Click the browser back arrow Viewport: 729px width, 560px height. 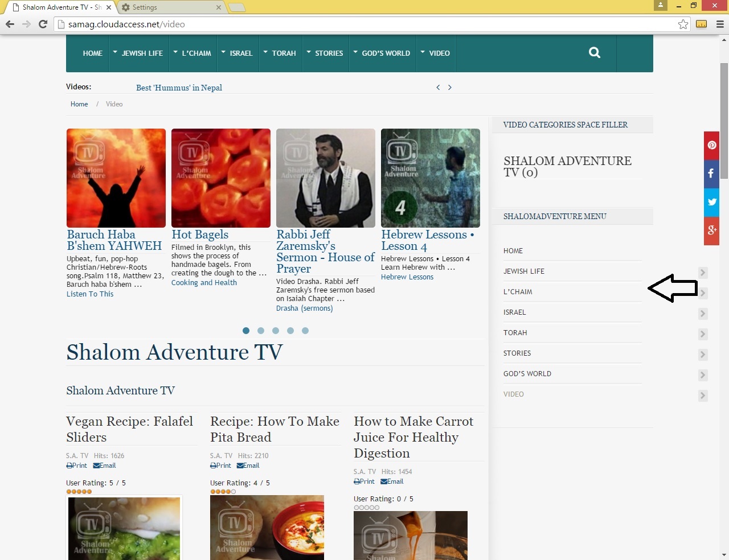click(x=10, y=24)
